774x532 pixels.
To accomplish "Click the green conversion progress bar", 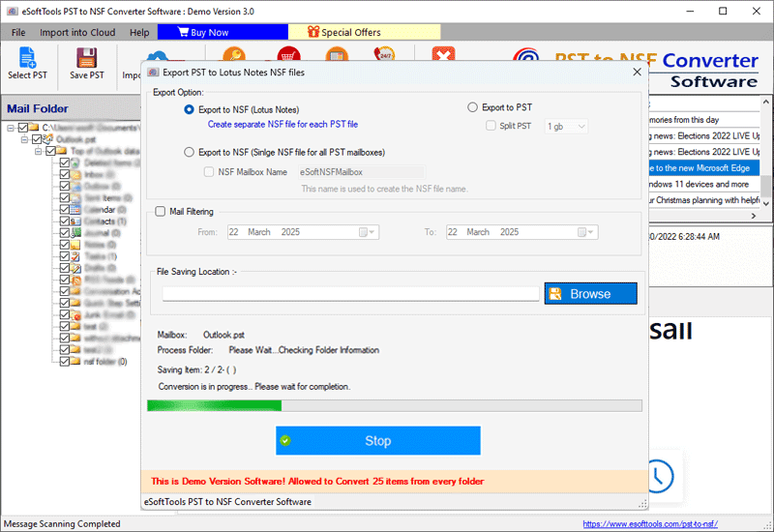I will (x=394, y=405).
